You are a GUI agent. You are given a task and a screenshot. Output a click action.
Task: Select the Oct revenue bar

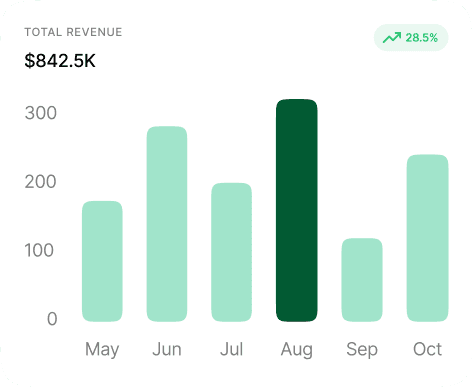click(427, 238)
